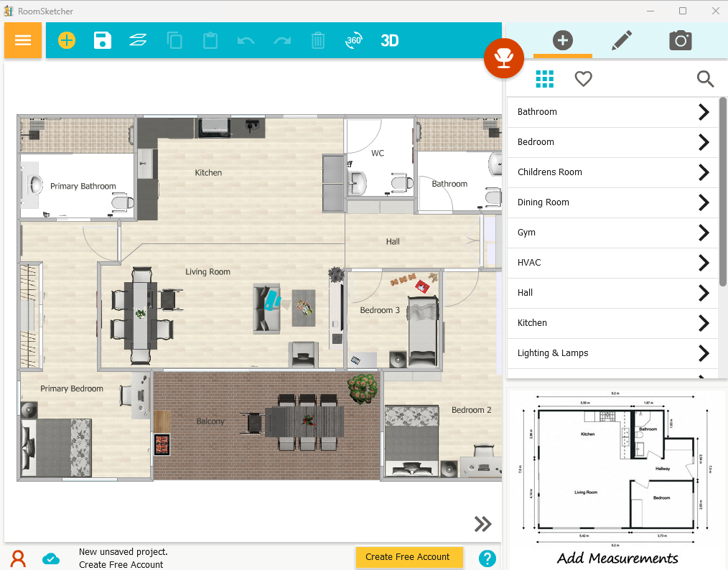The image size is (728, 570).
Task: Select the Bedroom 3 single bed
Action: [423, 332]
